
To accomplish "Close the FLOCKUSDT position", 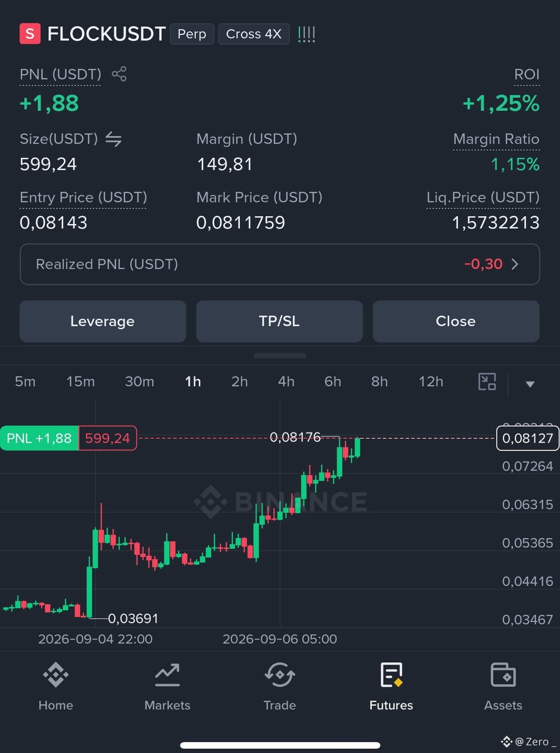I will (456, 321).
